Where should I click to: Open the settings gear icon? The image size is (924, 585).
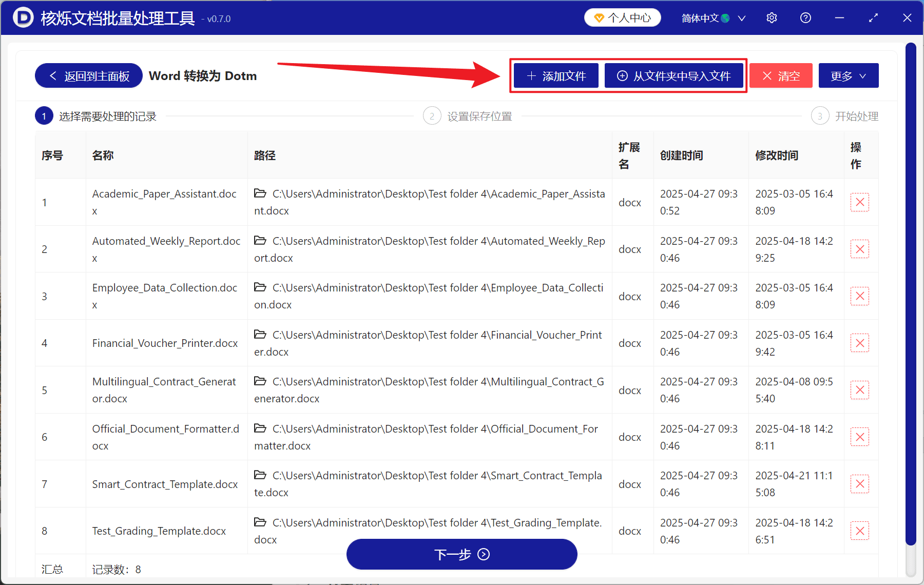[772, 18]
